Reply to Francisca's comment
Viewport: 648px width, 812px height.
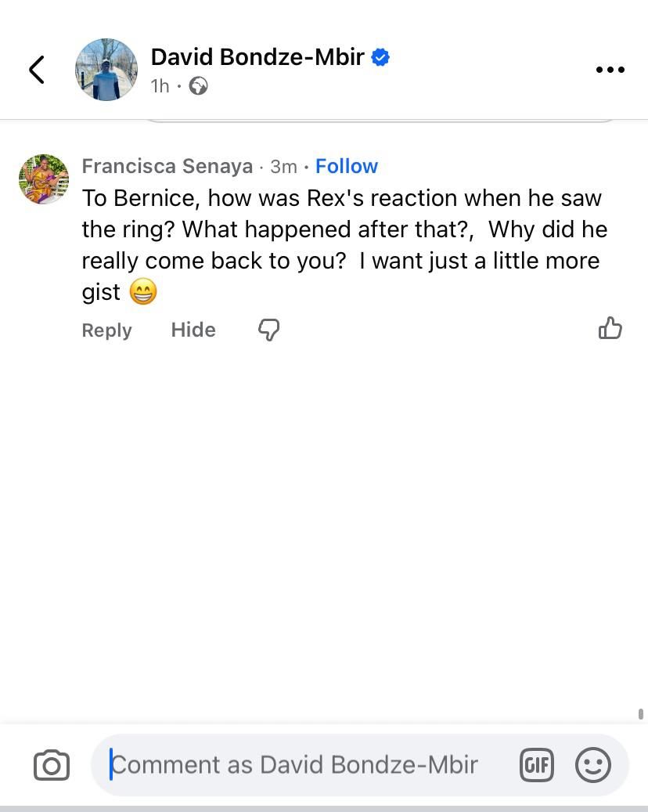tap(106, 330)
